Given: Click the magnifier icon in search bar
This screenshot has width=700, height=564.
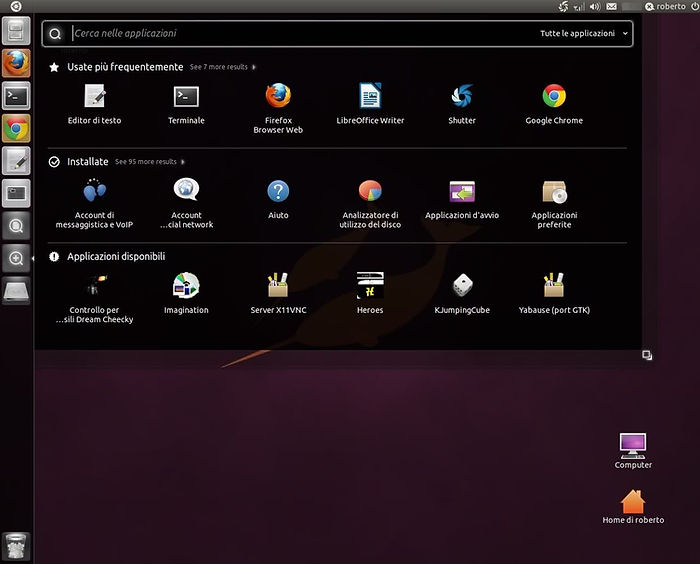Looking at the screenshot, I should point(55,34).
